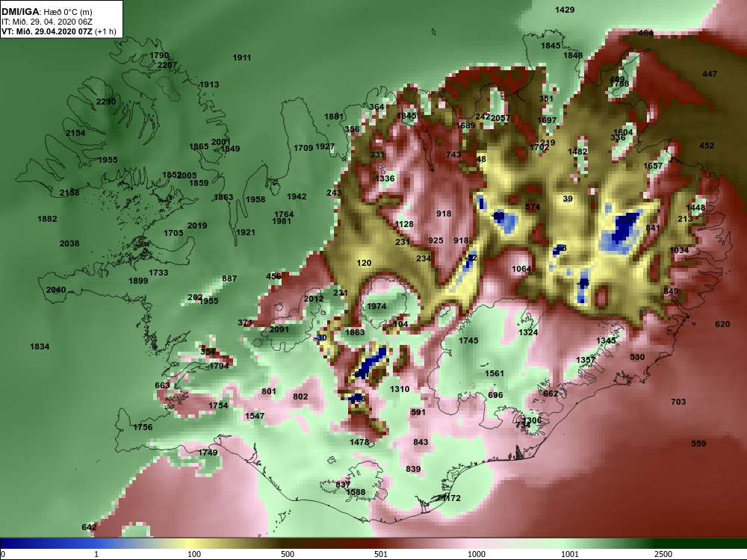Click the map value 574
The width and height of the screenshot is (747, 560).
pyautogui.click(x=533, y=207)
